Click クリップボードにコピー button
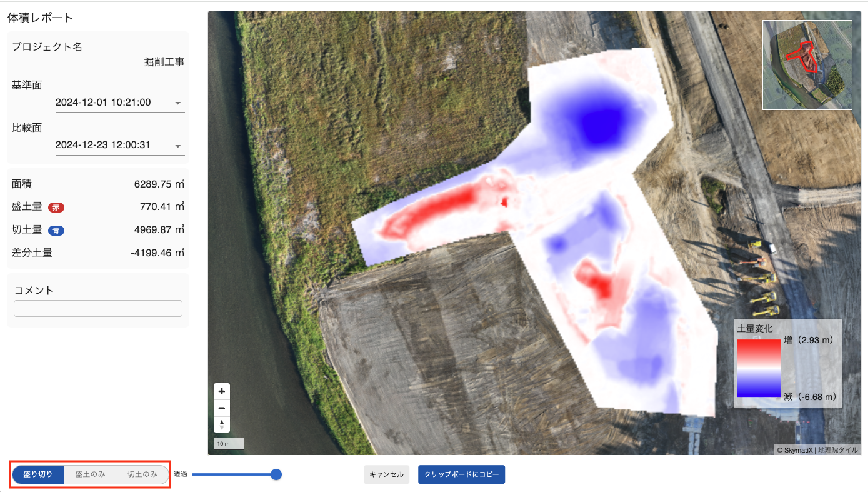The height and width of the screenshot is (492, 868). coord(461,474)
